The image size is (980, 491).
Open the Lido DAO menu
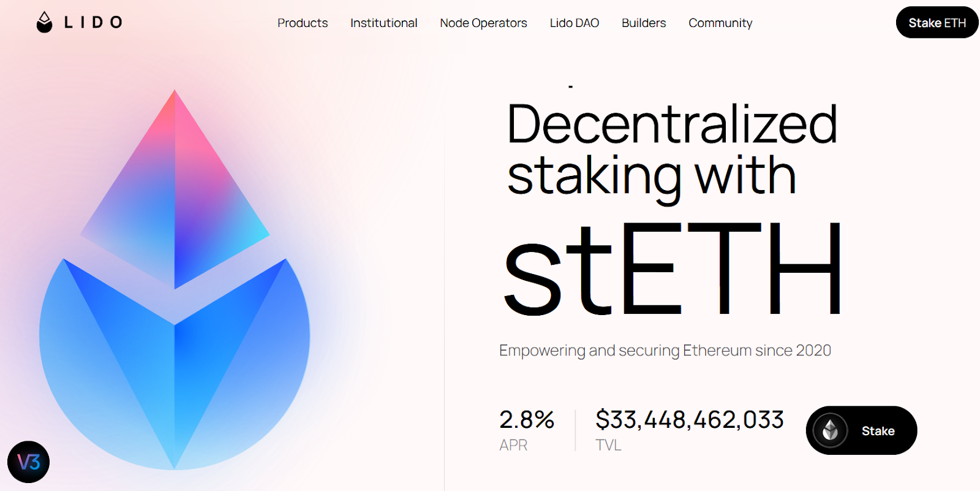pos(575,23)
